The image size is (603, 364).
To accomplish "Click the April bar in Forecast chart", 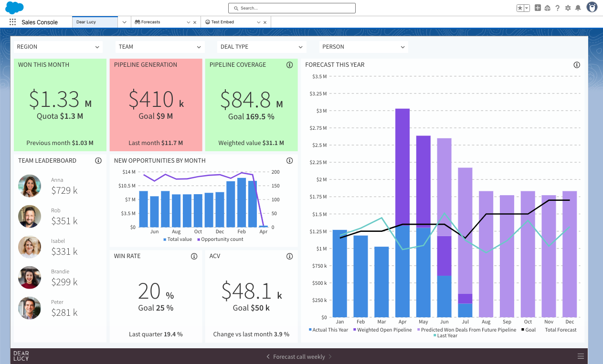I will (402, 213).
